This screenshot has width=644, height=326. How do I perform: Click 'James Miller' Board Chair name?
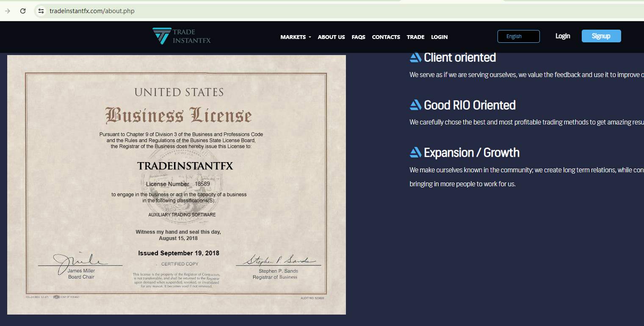click(x=81, y=271)
